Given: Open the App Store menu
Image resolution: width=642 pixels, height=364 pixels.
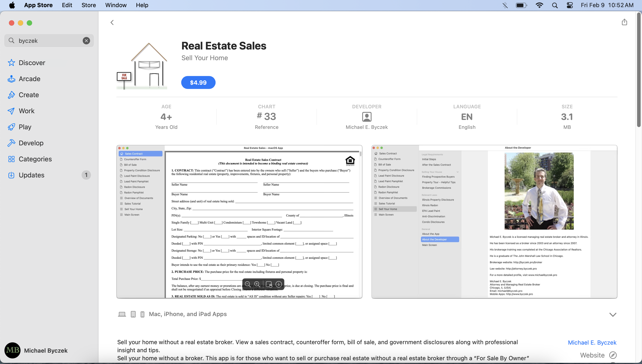Looking at the screenshot, I should point(38,5).
